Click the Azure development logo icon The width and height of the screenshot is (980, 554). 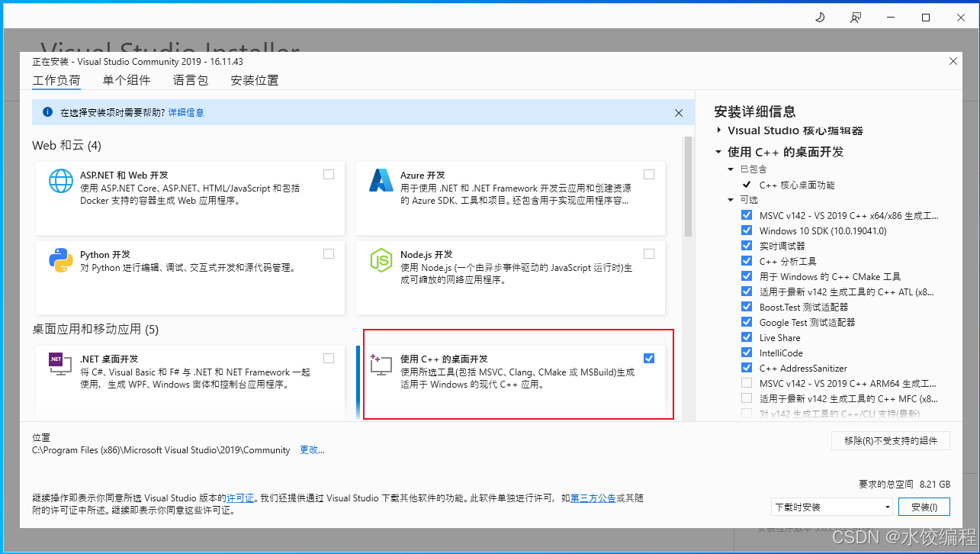(x=381, y=180)
